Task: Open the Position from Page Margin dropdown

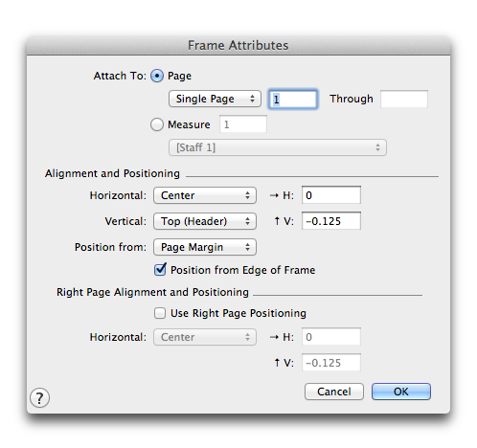Action: pyautogui.click(x=205, y=247)
